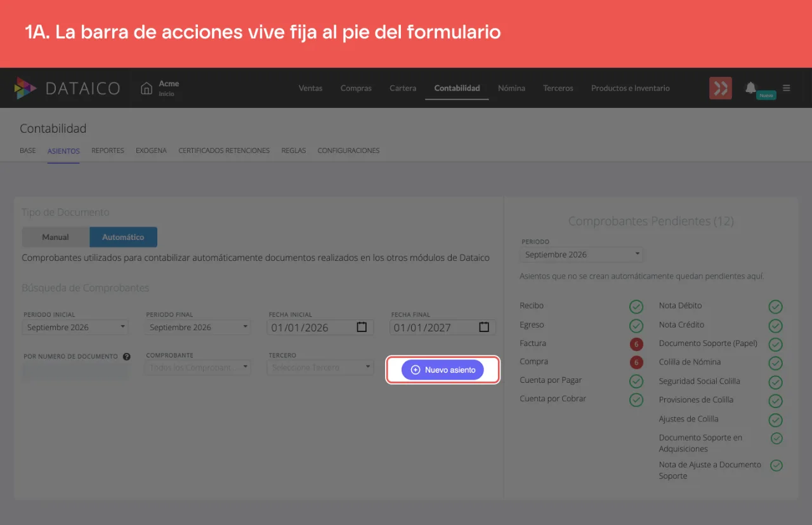The image size is (812, 525).
Task: Click the Nuevo badge near the bell
Action: point(766,95)
